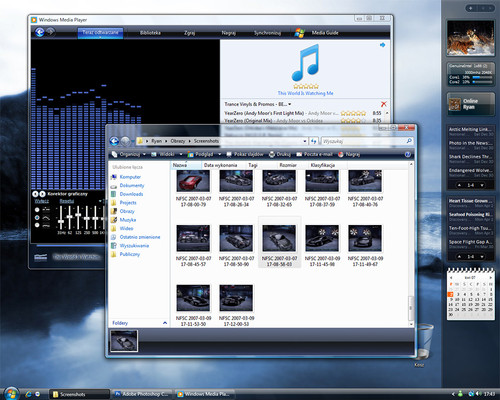Click the equalizer preset link
This screenshot has width=500, height=400.
point(67,201)
